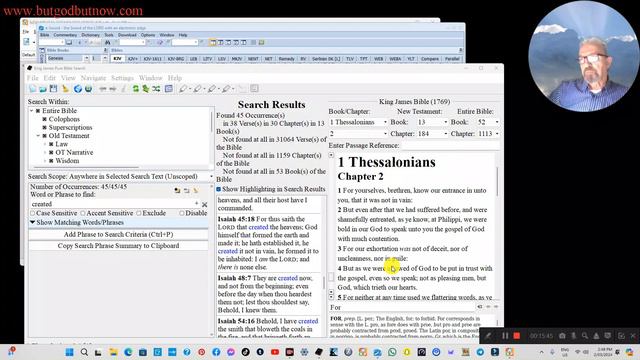Select the second highlighter tool icon
The width and height of the screenshot is (640, 360).
[x=198, y=89]
